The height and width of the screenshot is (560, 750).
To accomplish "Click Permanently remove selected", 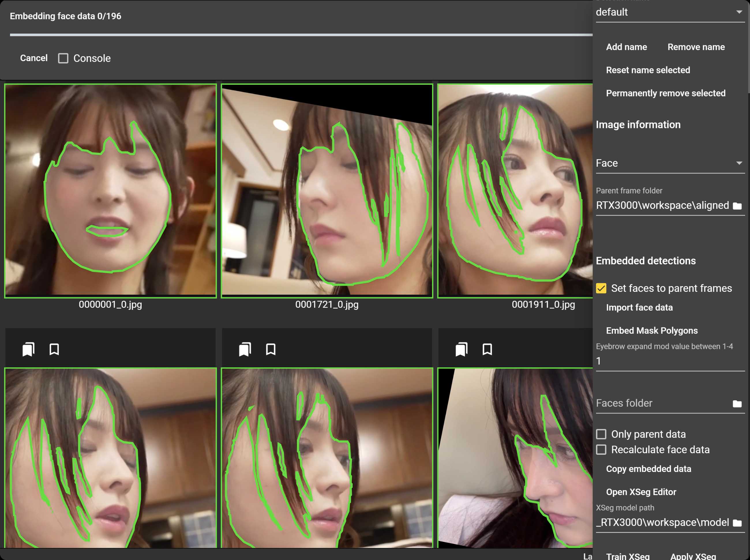I will (665, 93).
